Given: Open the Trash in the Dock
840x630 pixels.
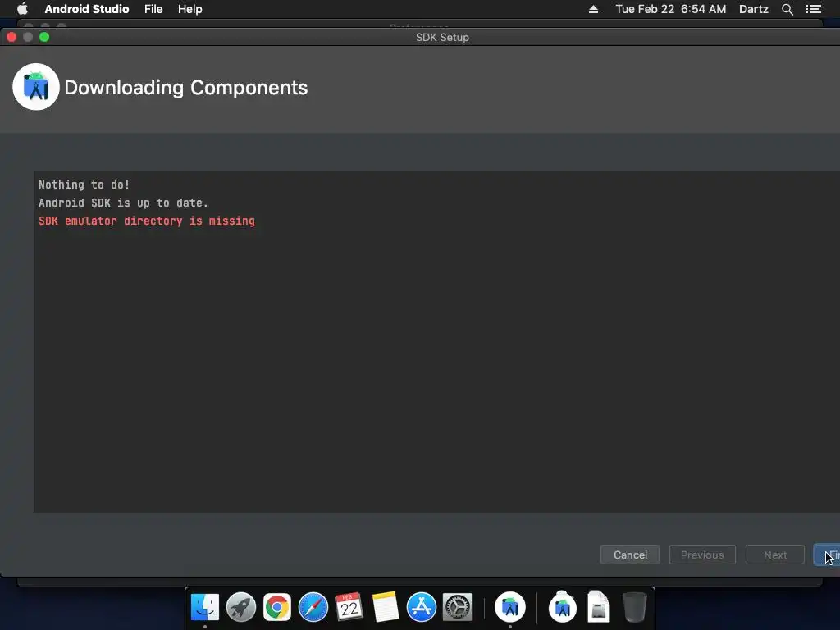Looking at the screenshot, I should [x=635, y=608].
